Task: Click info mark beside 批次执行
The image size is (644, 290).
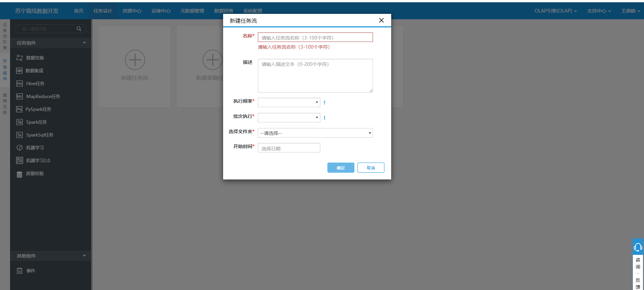Action: pyautogui.click(x=324, y=118)
